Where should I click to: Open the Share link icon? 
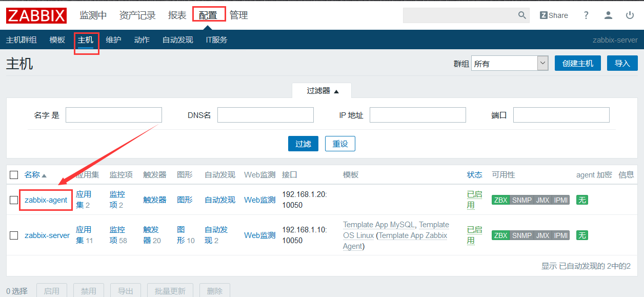554,15
